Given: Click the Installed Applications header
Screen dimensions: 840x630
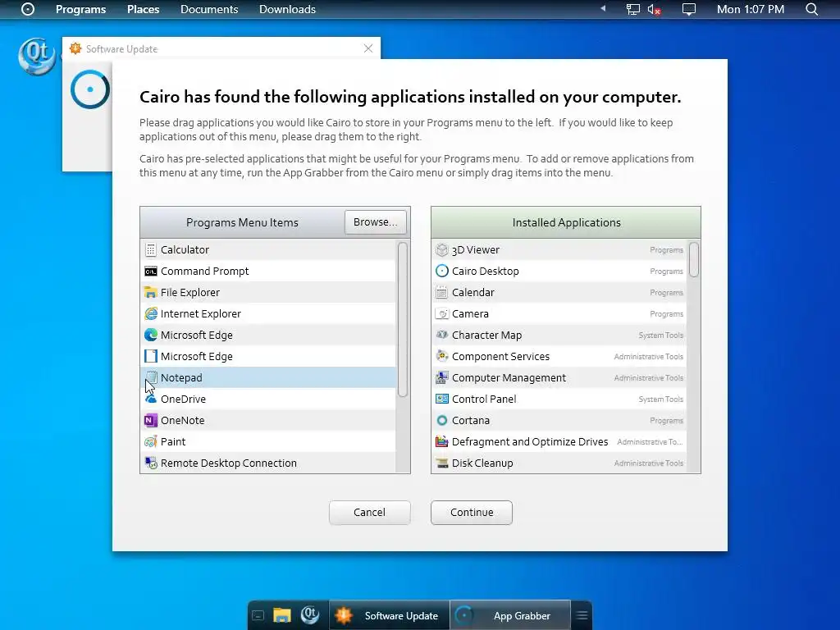Looking at the screenshot, I should click(566, 222).
